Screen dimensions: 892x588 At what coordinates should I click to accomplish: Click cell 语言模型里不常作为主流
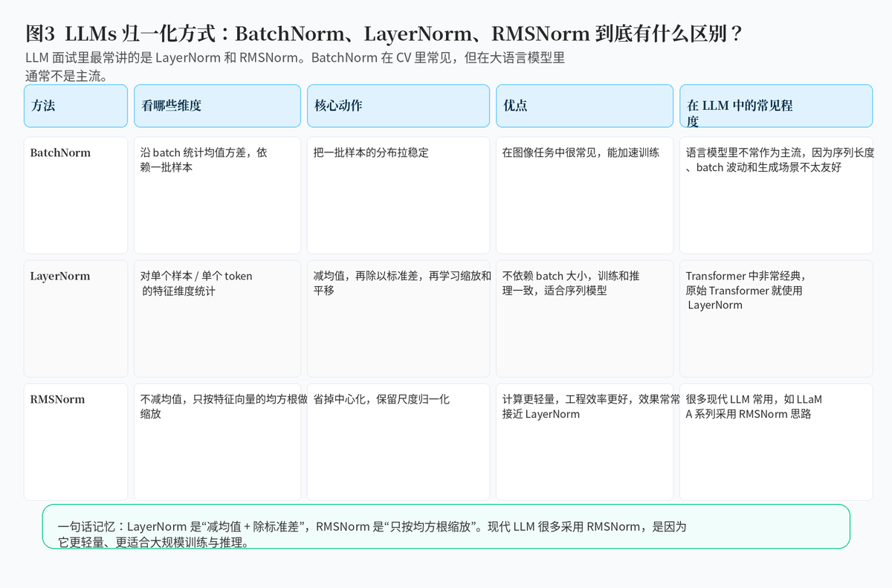pos(776,196)
